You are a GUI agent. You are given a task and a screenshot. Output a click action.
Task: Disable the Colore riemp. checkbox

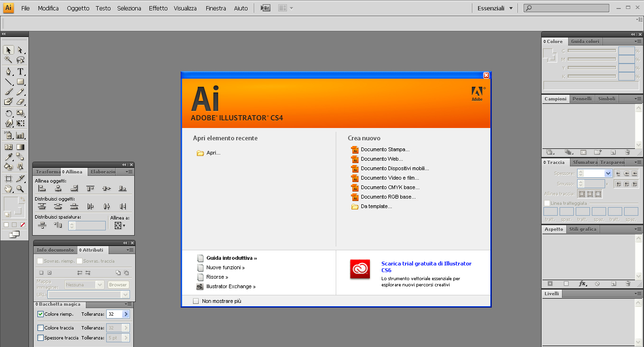point(40,314)
